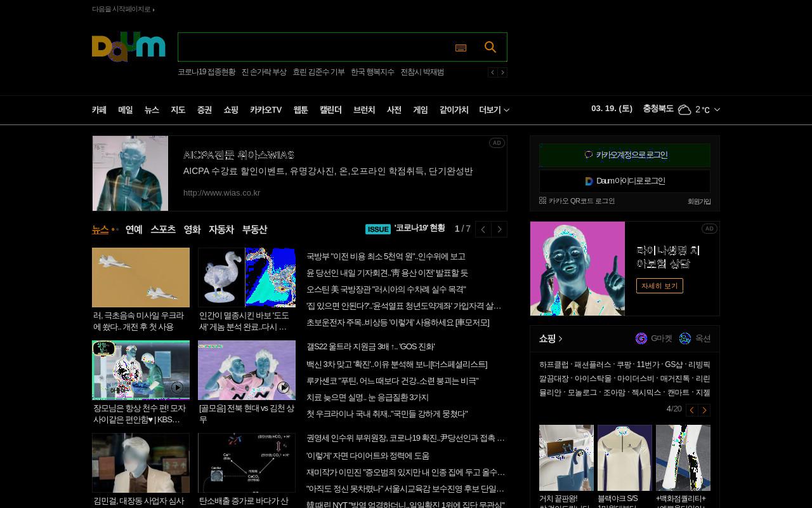Open 메일 from the navigation menu
The height and width of the screenshot is (508, 812).
click(x=126, y=110)
